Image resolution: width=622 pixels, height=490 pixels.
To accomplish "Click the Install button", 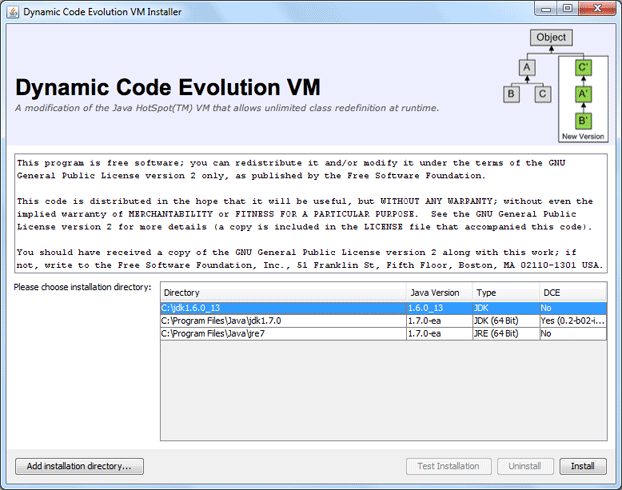I will pos(583,466).
